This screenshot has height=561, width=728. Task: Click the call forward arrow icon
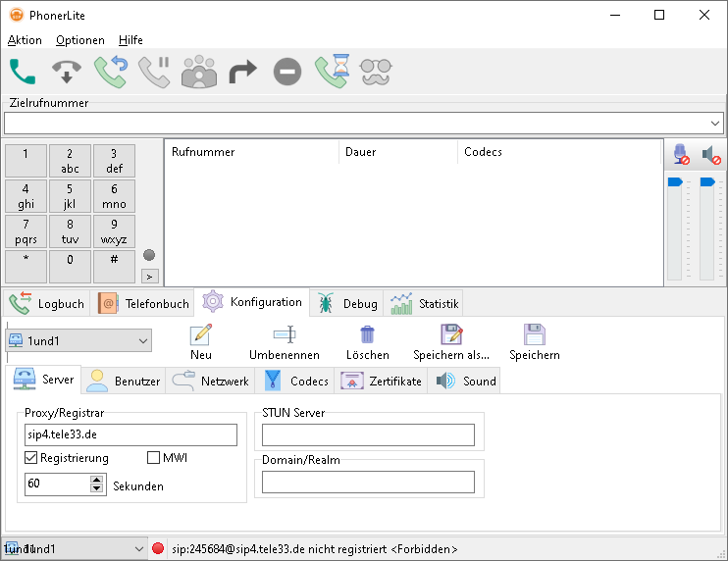pyautogui.click(x=242, y=72)
